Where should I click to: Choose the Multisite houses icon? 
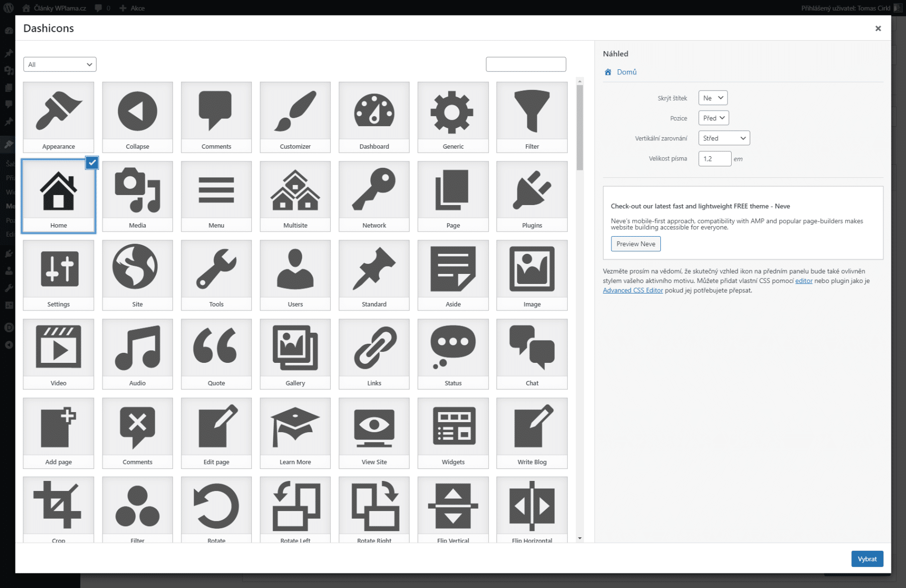pyautogui.click(x=295, y=196)
